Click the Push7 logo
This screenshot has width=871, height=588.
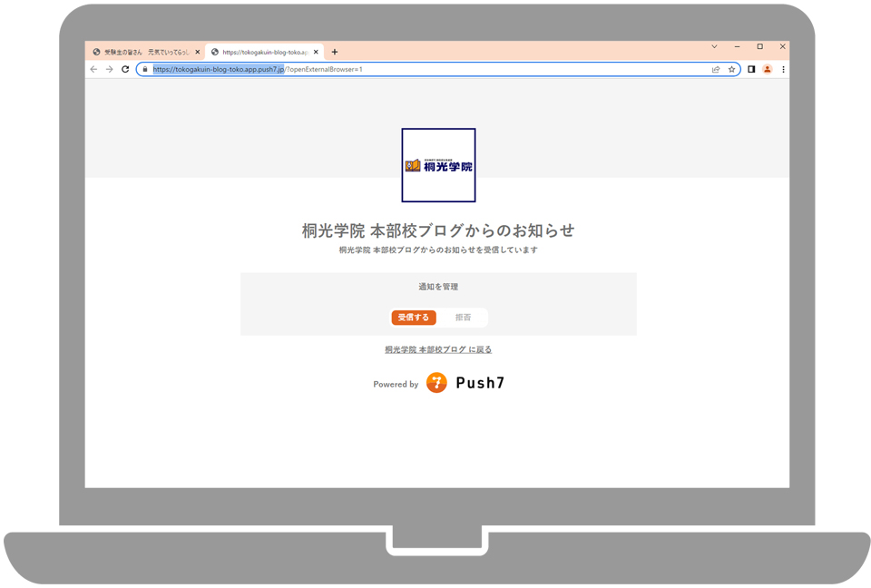pyautogui.click(x=465, y=383)
